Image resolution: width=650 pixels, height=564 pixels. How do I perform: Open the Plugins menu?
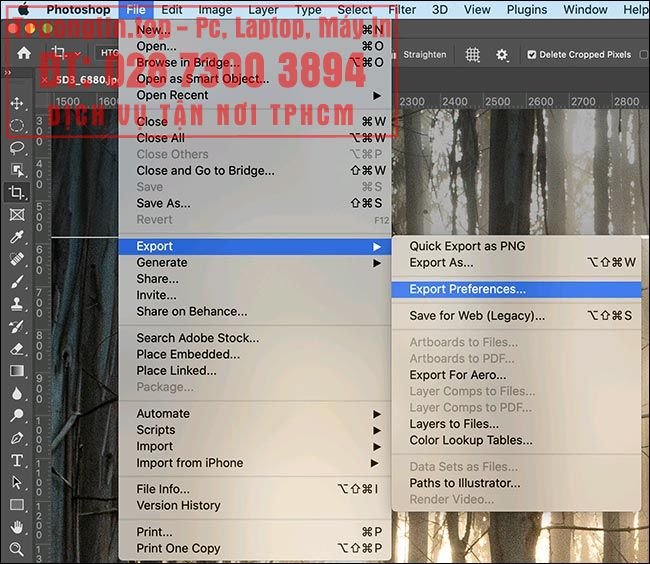pyautogui.click(x=527, y=9)
